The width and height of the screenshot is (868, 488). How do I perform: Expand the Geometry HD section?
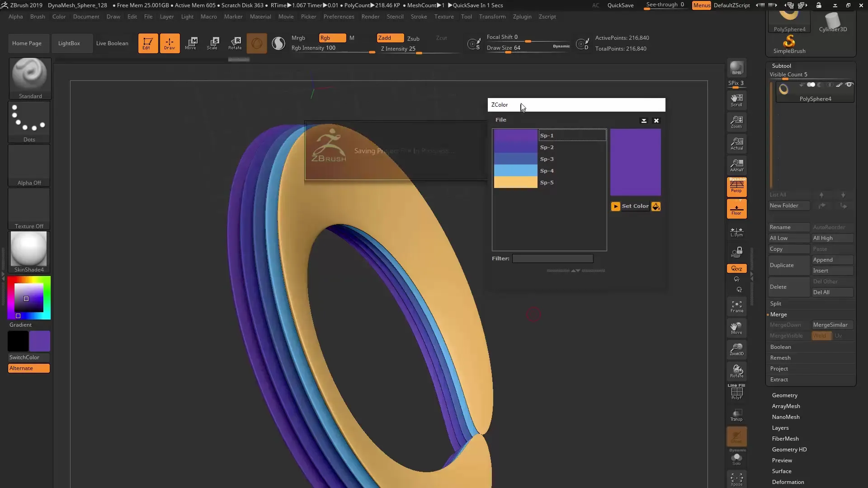tap(789, 450)
